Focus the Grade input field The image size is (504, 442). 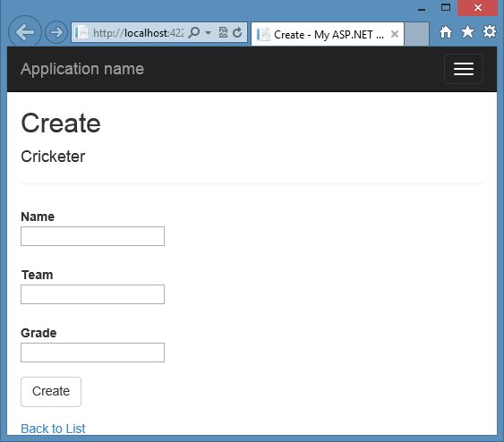click(x=92, y=353)
